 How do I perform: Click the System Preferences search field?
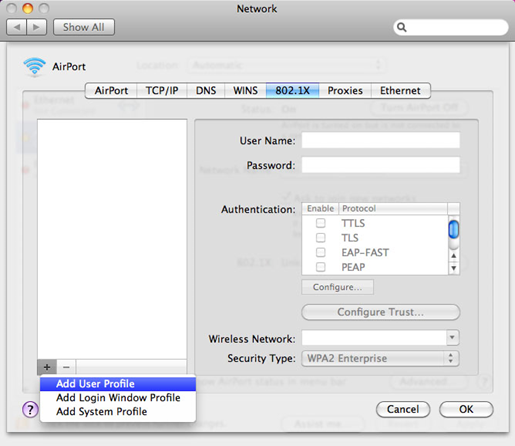tap(451, 27)
